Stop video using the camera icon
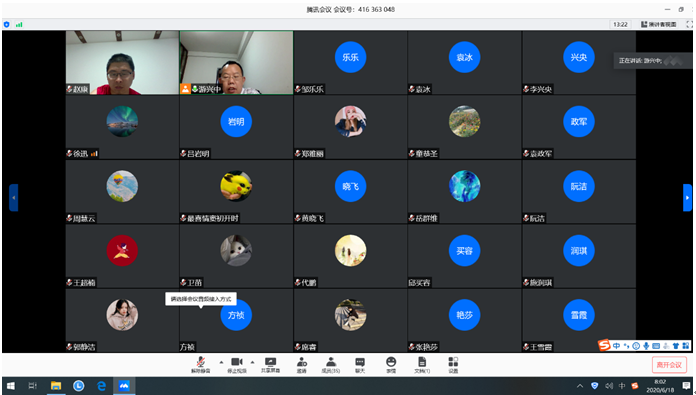Image resolution: width=696 pixels, height=395 pixels. (x=237, y=365)
